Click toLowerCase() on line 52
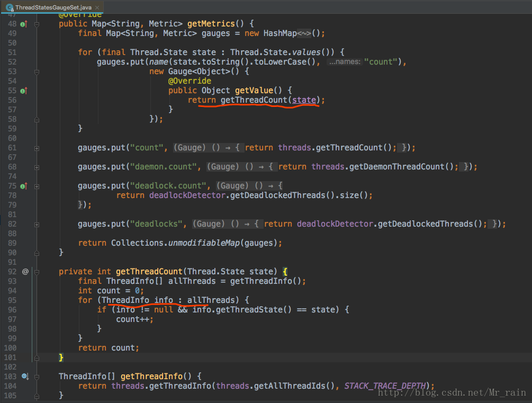532x403 pixels. tap(285, 62)
